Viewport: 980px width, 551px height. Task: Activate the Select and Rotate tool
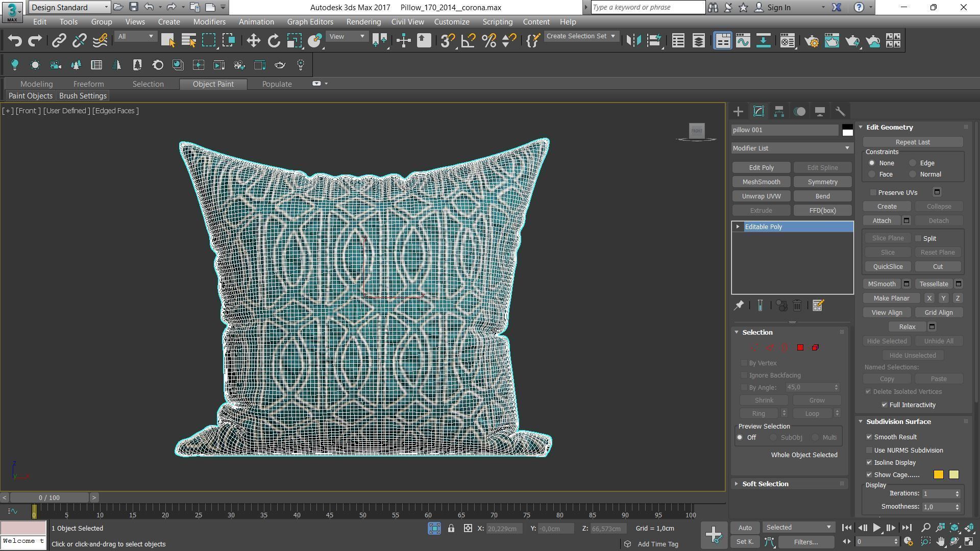(x=274, y=41)
